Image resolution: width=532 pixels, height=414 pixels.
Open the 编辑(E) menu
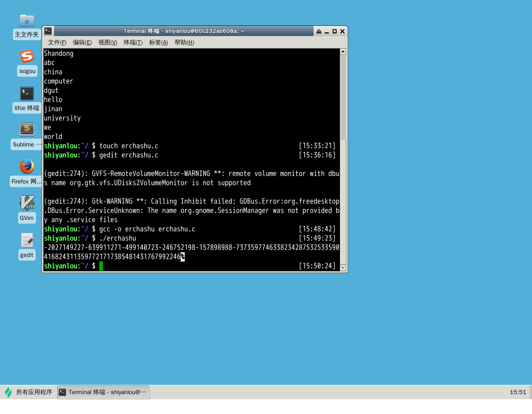82,43
